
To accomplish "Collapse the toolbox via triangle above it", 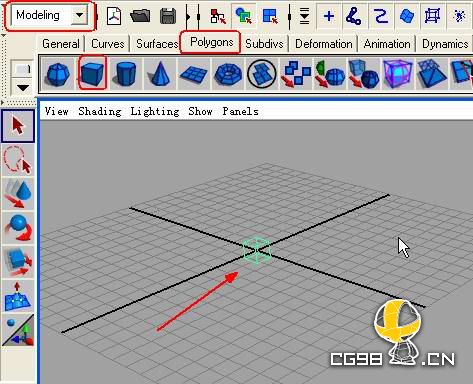I will pyautogui.click(x=2, y=103).
